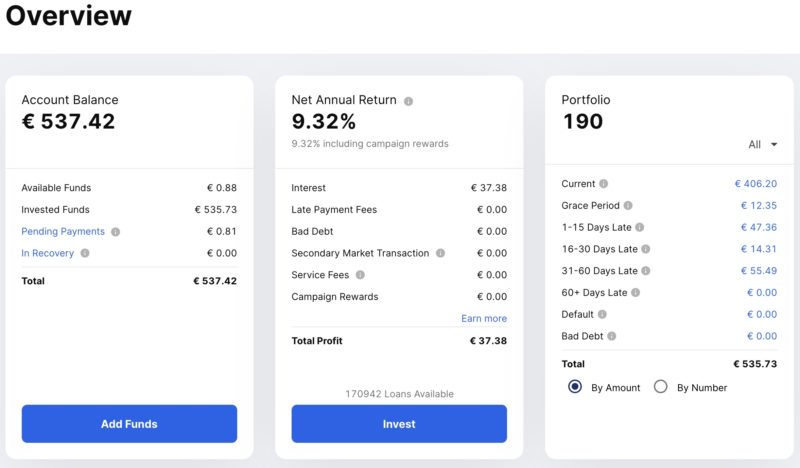
Task: Click the 31-60 Days Late amount € 55.49
Action: click(758, 271)
